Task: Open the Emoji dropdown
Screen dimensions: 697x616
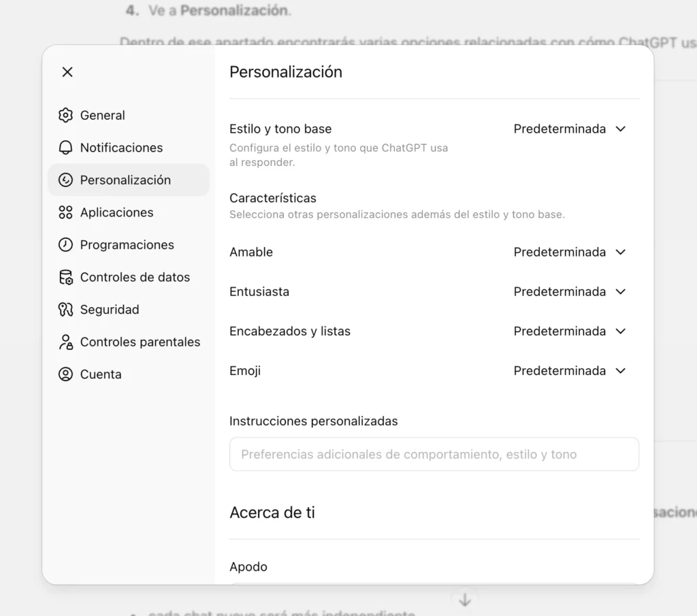Action: click(x=569, y=371)
